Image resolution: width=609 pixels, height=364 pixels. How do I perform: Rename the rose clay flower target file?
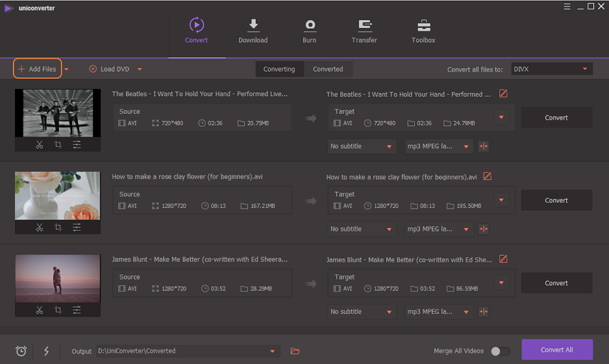(487, 176)
